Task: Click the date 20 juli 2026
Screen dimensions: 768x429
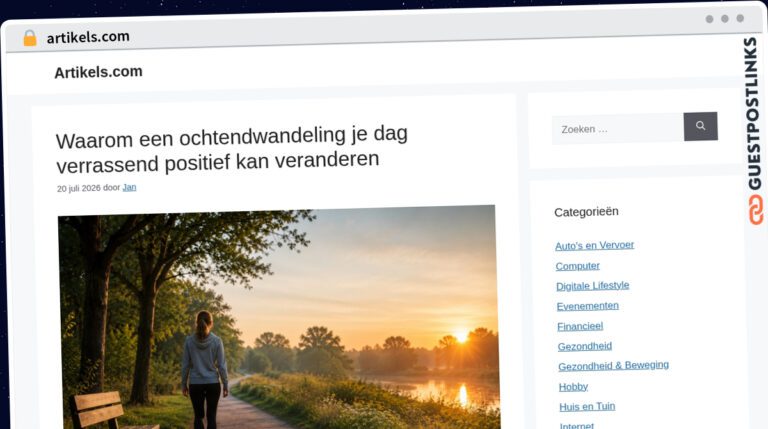Action: 78,188
